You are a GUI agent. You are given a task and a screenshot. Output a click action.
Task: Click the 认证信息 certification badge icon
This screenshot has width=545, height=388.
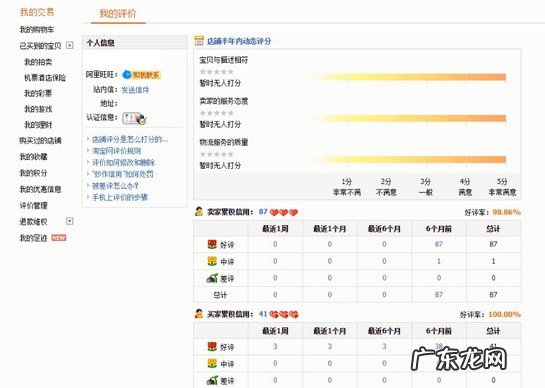[x=135, y=118]
